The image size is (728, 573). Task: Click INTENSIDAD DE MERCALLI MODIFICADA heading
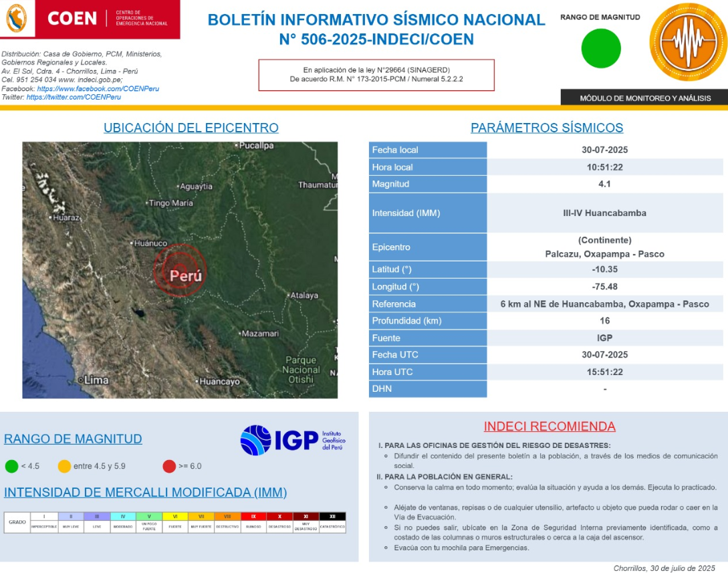click(x=145, y=492)
